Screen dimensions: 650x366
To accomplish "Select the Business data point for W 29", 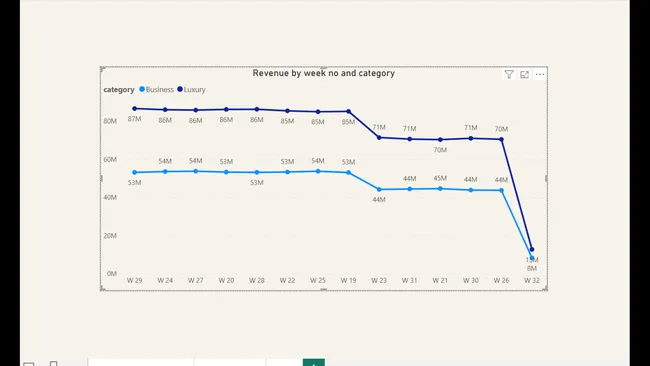I will (x=135, y=172).
